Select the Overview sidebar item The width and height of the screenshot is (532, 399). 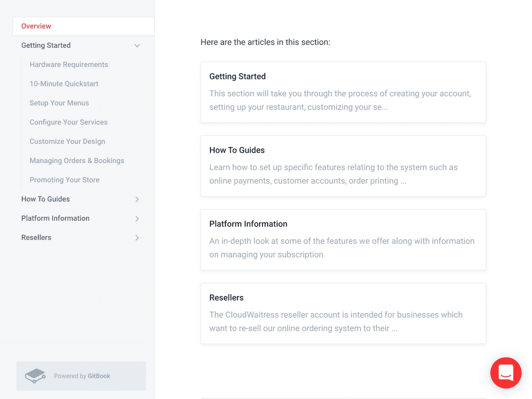click(x=83, y=26)
